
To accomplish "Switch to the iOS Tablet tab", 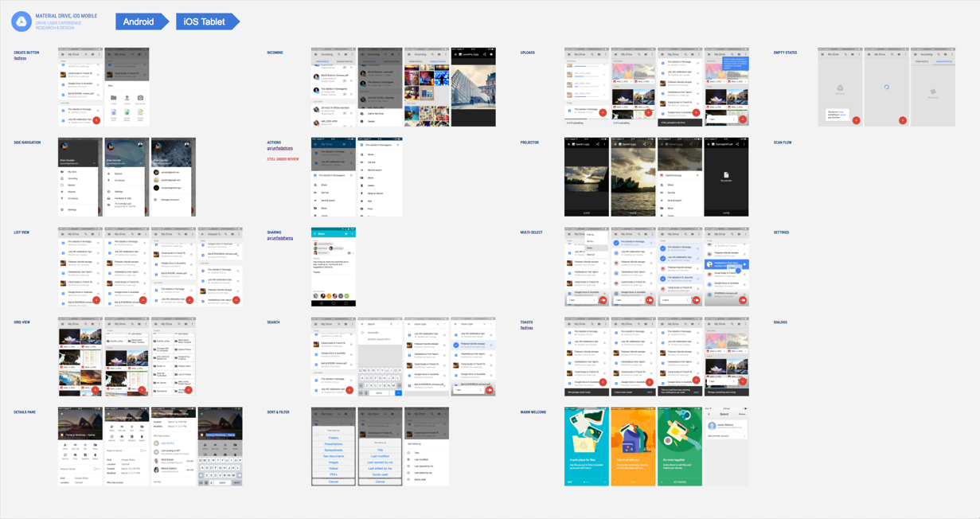I will (206, 21).
